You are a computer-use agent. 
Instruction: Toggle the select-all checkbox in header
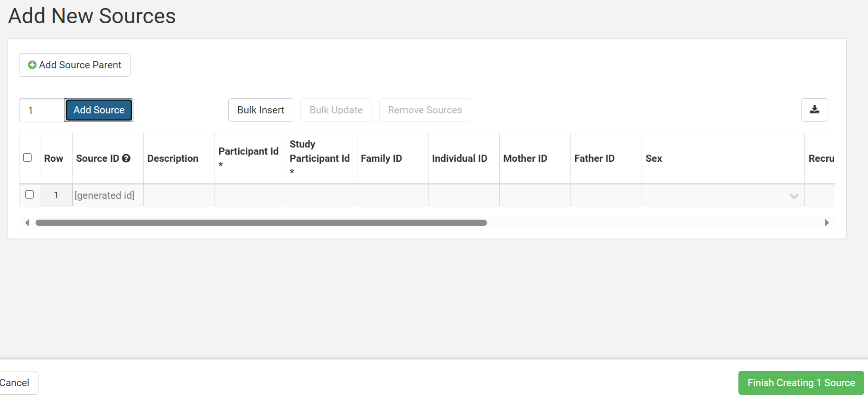tap(28, 157)
